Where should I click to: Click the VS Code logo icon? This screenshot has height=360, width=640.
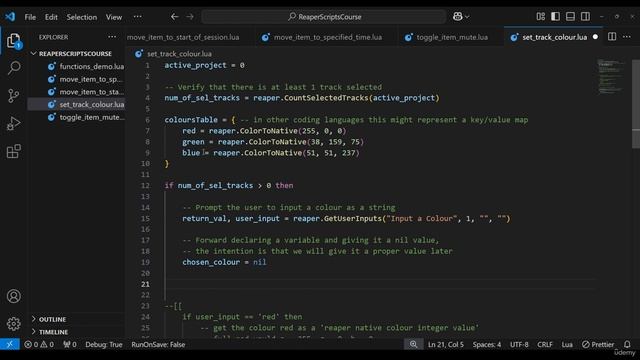10,17
